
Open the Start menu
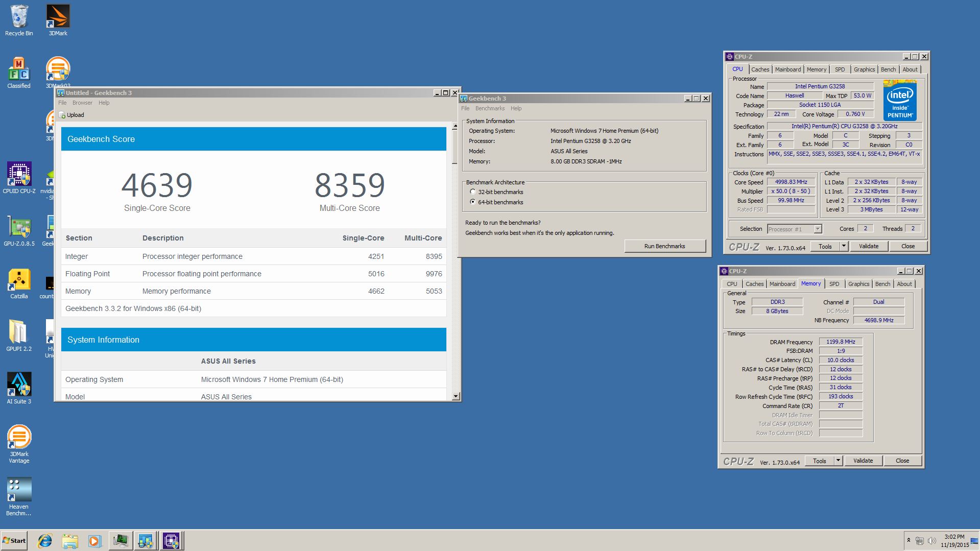tap(14, 541)
